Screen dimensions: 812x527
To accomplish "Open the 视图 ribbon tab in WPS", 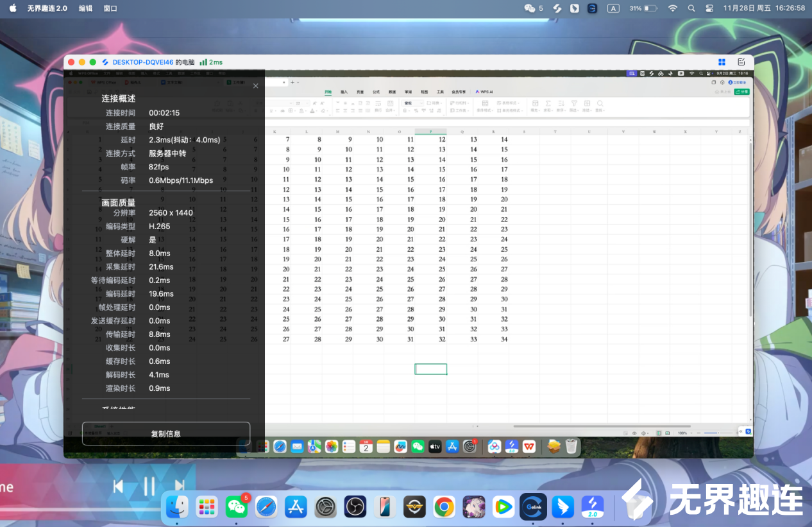I will coord(424,92).
